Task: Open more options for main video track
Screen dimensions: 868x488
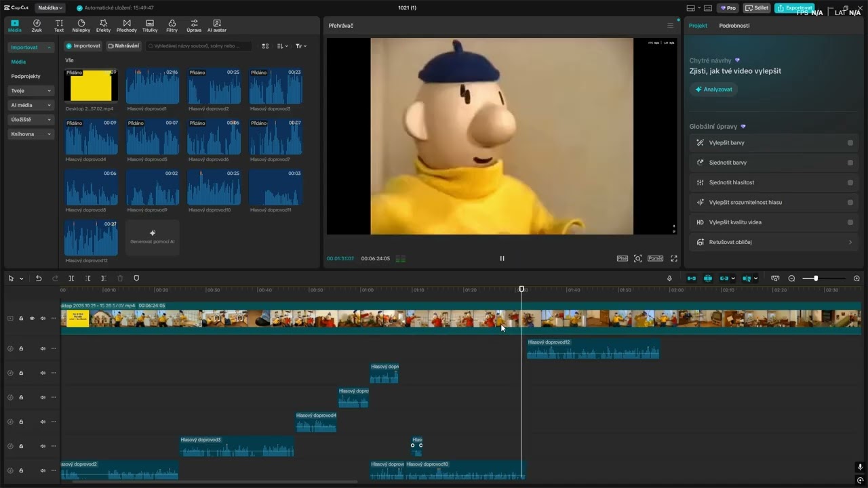Action: click(54, 319)
